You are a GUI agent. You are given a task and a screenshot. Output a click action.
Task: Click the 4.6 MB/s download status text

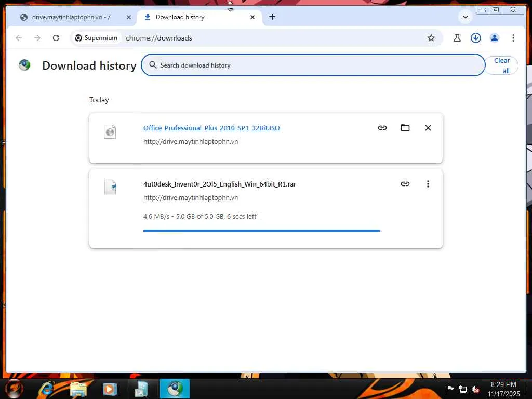tap(200, 217)
